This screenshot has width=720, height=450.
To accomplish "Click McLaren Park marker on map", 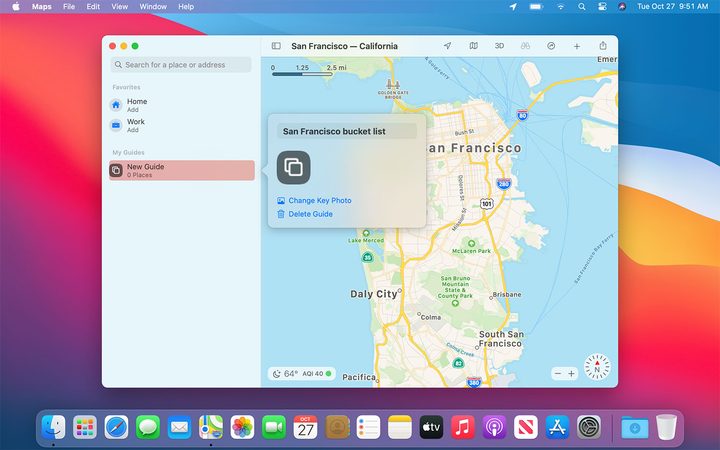I will (471, 243).
